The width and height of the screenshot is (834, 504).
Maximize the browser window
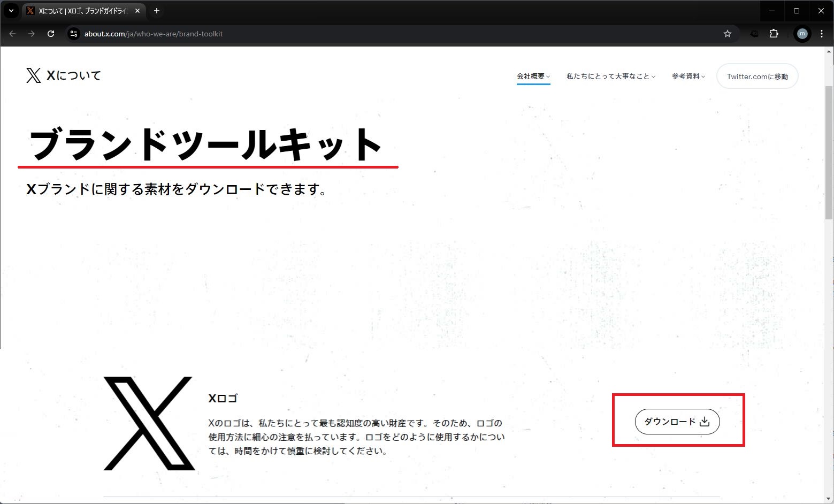797,11
